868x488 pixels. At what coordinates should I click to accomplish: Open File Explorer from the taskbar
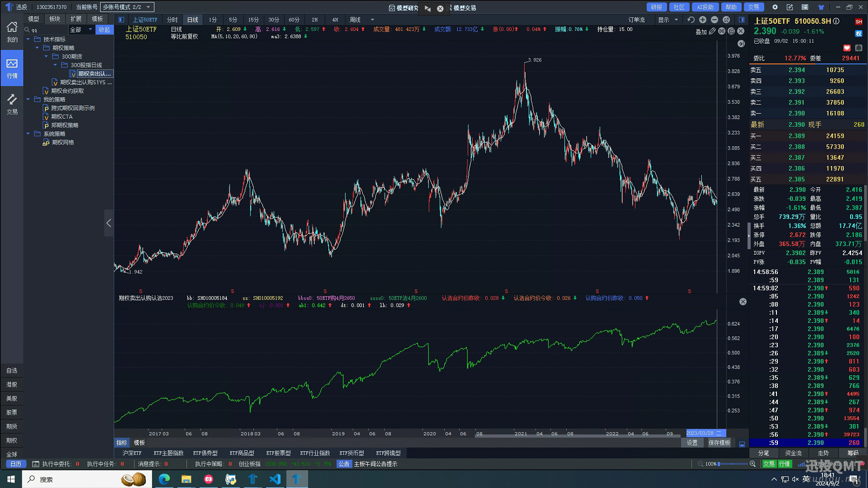coord(186,479)
